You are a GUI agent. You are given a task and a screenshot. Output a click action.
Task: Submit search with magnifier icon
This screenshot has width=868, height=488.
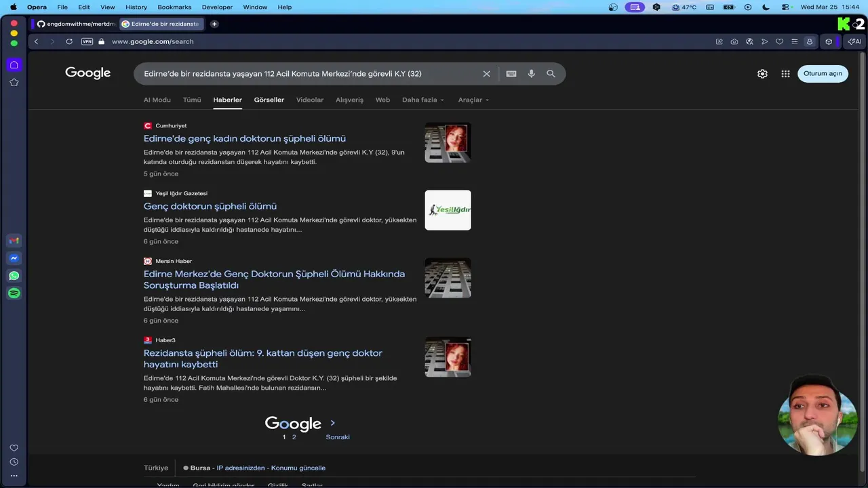pyautogui.click(x=551, y=74)
